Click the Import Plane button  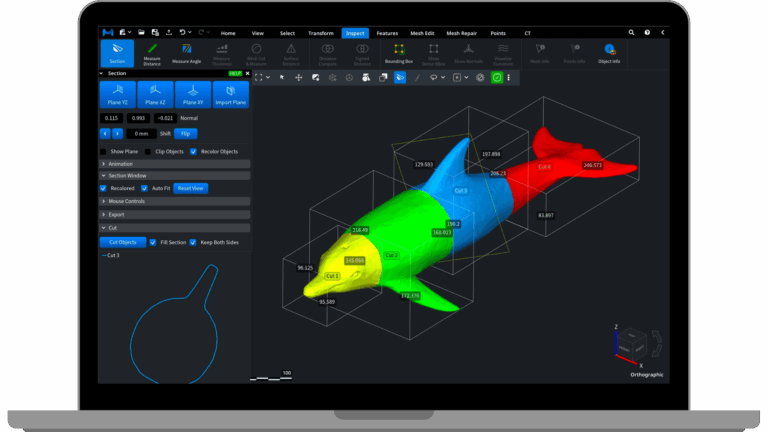tap(230, 95)
